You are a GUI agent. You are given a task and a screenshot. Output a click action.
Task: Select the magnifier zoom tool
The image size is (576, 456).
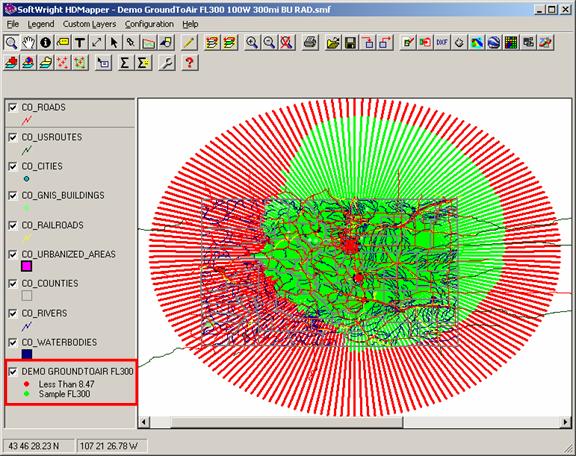point(11,43)
